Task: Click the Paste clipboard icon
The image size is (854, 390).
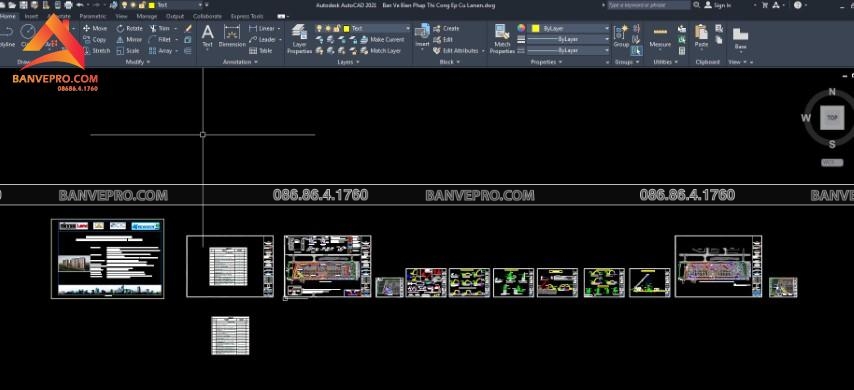Action: pyautogui.click(x=701, y=36)
